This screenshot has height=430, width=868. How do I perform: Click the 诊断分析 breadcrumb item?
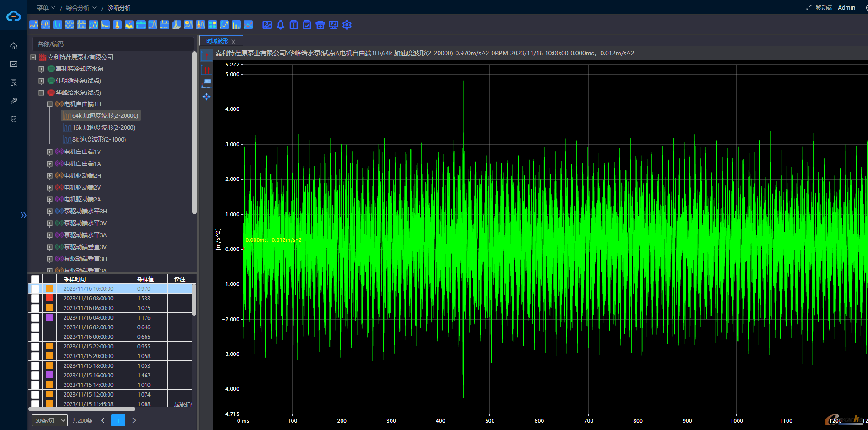click(119, 8)
